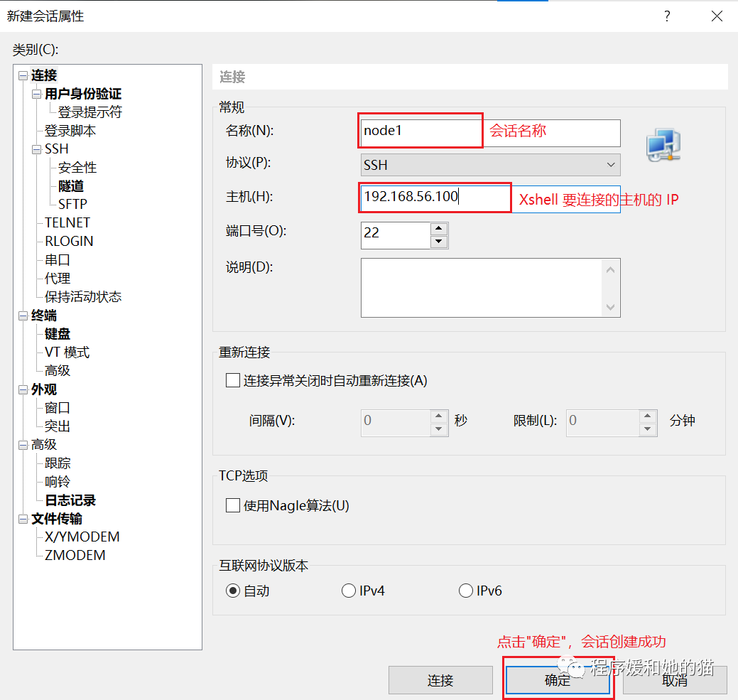Collapse the 用户身份验证 tree node
Screen dimensions: 738x700
click(37, 94)
